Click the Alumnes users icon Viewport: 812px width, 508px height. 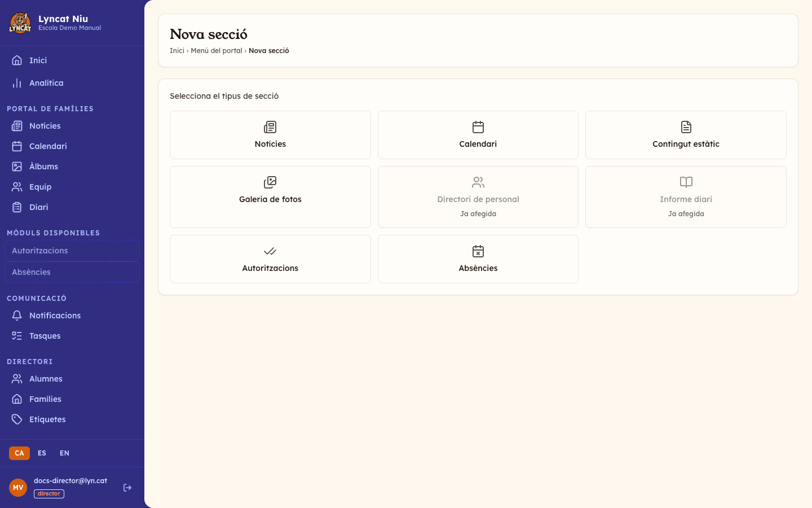(x=17, y=379)
